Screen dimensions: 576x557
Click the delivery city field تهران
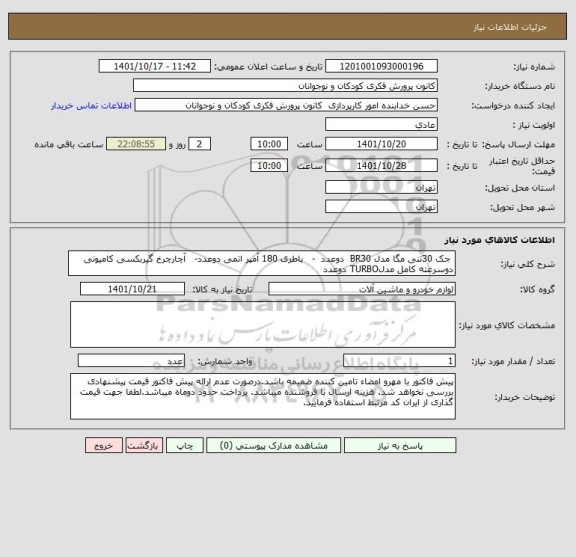coord(381,207)
